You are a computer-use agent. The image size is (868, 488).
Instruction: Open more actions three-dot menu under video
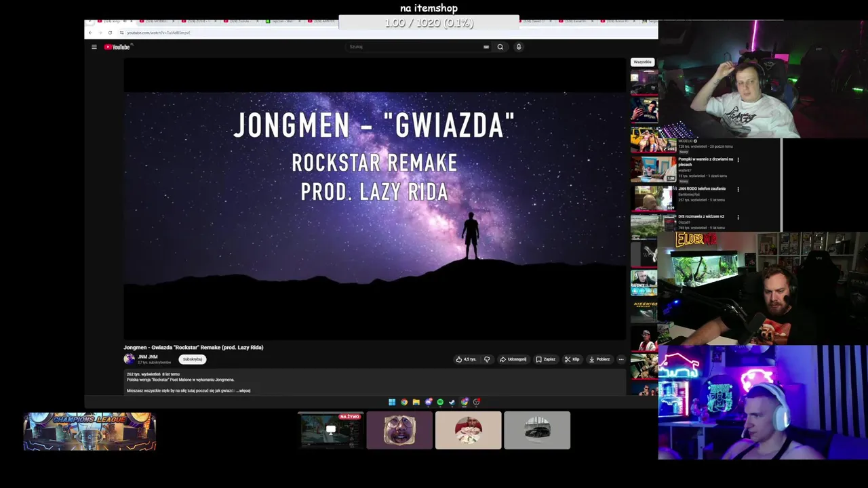click(x=621, y=359)
